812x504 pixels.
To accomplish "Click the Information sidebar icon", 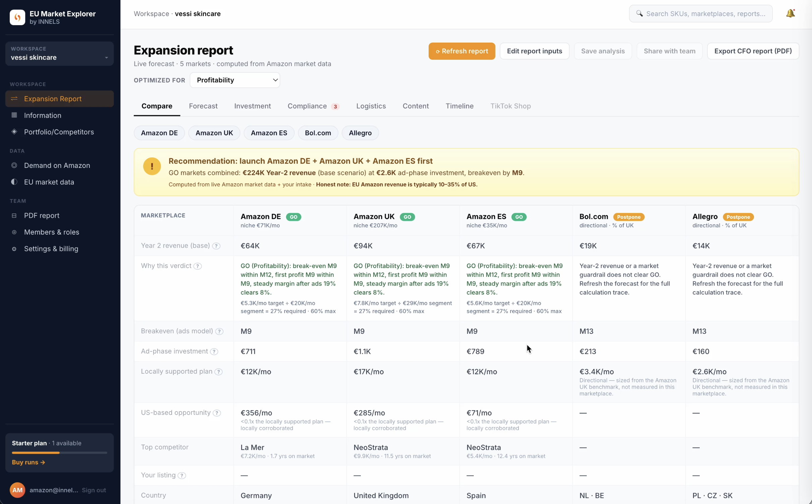I will click(14, 115).
